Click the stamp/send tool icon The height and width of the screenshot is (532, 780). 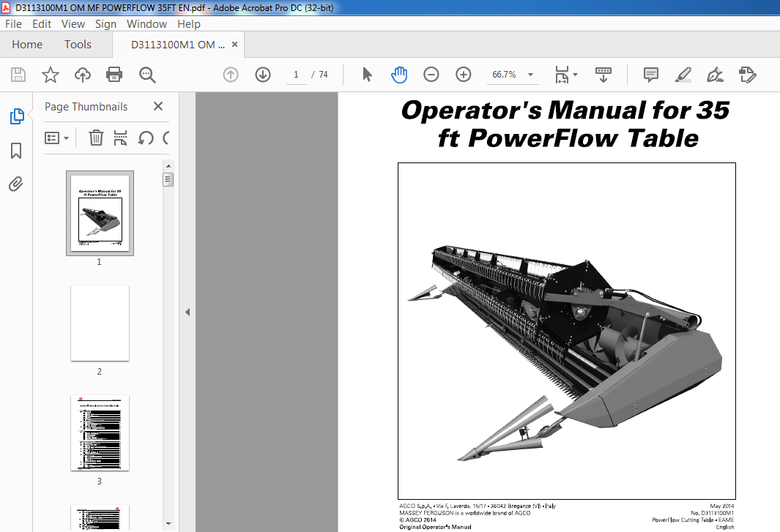pyautogui.click(x=748, y=75)
